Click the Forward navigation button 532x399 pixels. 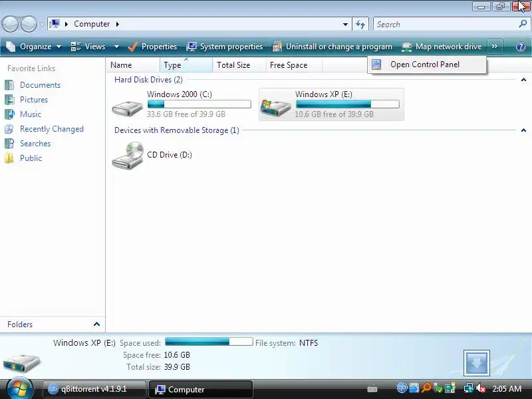(29, 24)
